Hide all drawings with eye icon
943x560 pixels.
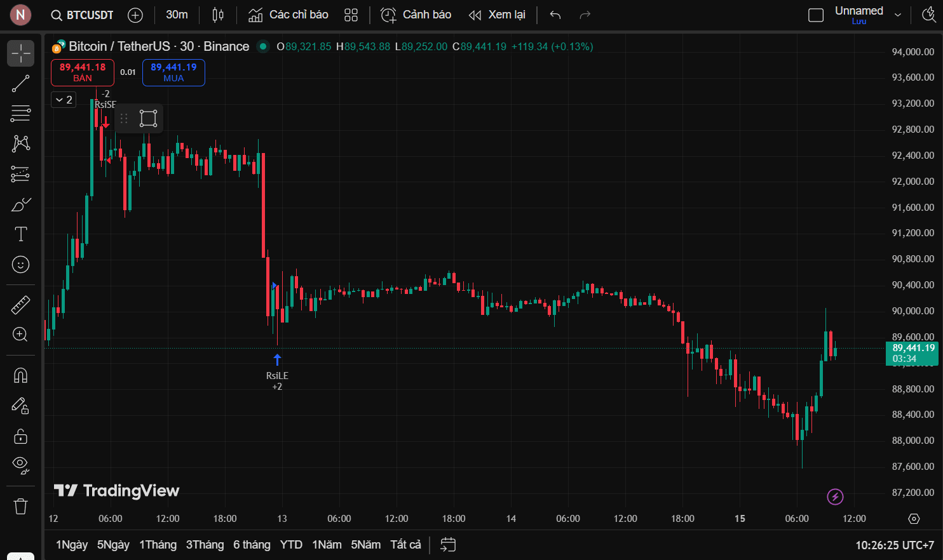click(20, 465)
